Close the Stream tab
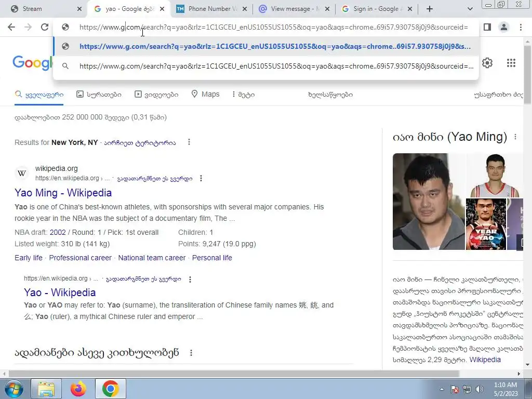532x399 pixels. (x=79, y=9)
